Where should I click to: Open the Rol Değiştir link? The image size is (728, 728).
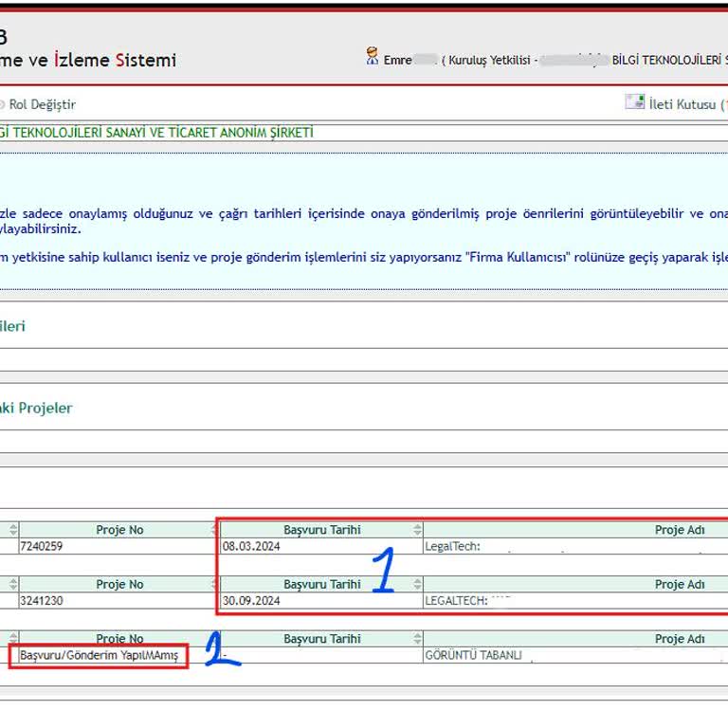(42, 104)
